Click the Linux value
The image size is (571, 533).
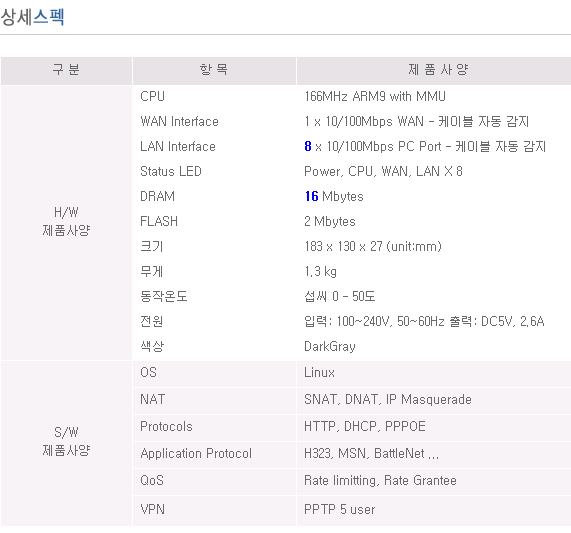click(319, 372)
